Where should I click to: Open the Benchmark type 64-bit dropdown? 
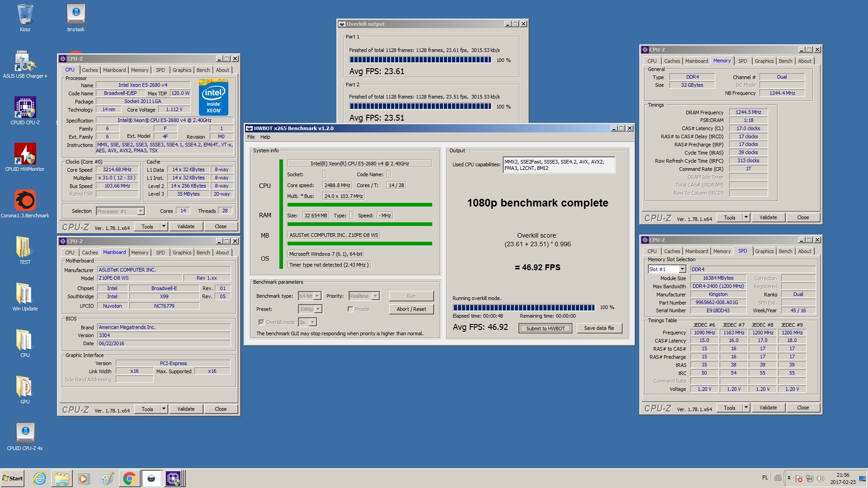coord(310,296)
